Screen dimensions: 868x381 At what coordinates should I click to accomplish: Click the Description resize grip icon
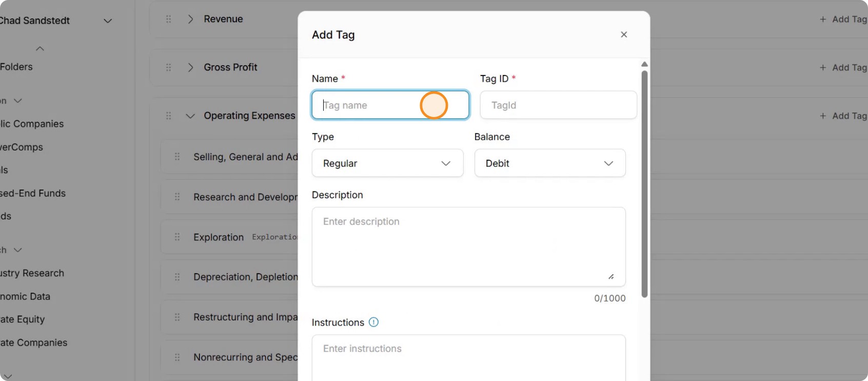[x=611, y=277]
